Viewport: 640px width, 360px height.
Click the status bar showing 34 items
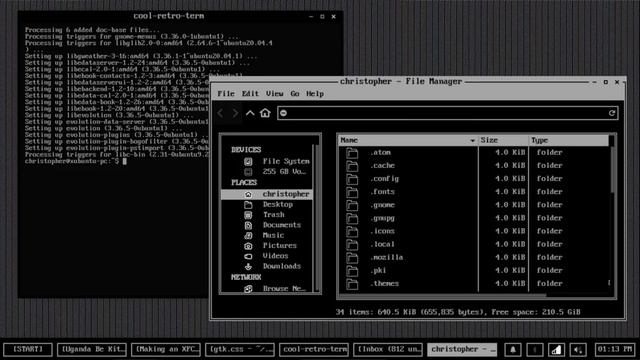458,312
